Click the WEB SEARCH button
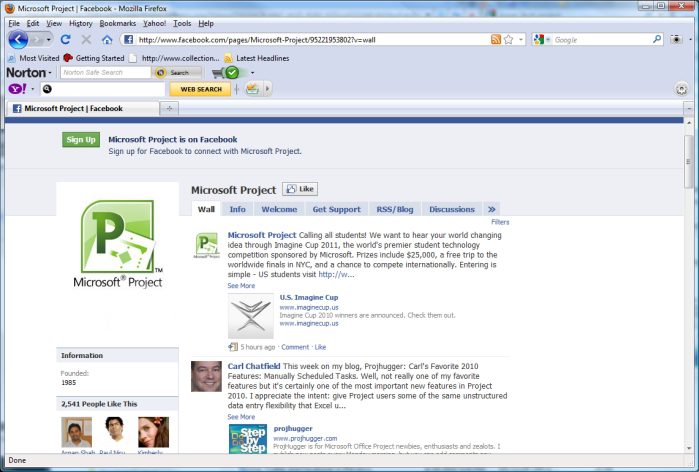The height and width of the screenshot is (472, 699). (x=201, y=89)
